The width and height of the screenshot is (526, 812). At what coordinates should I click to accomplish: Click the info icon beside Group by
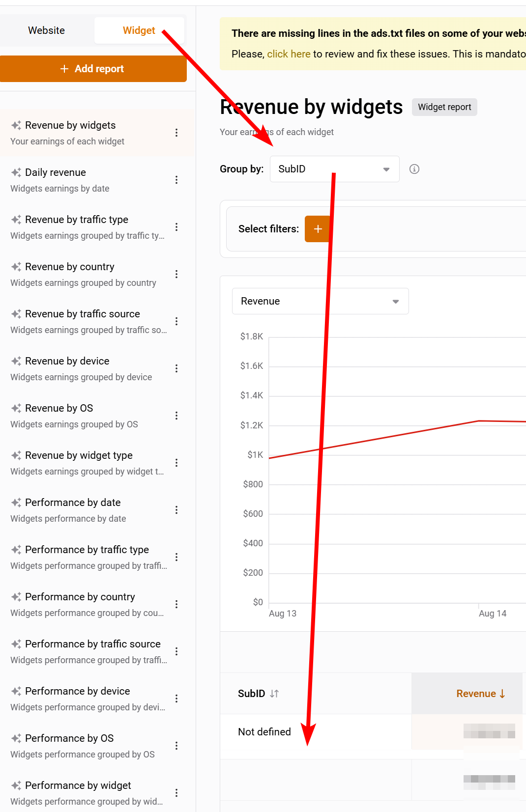(x=414, y=169)
